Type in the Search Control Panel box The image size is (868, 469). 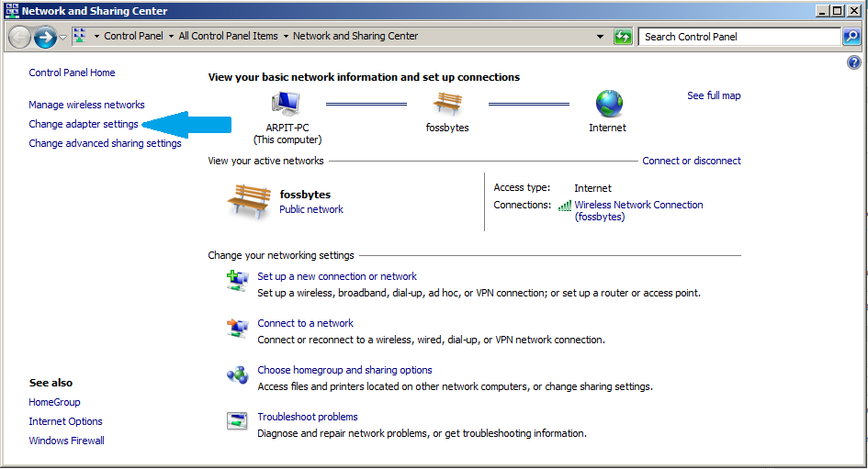[x=739, y=37]
